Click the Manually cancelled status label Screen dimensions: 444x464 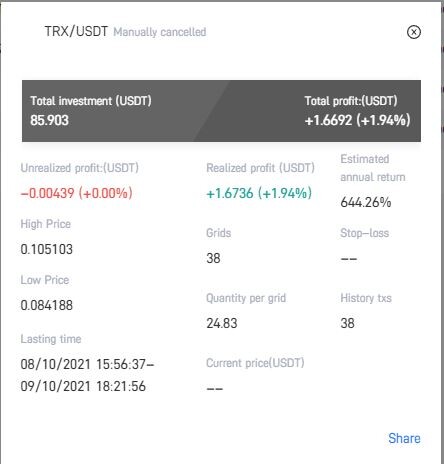click(x=160, y=32)
